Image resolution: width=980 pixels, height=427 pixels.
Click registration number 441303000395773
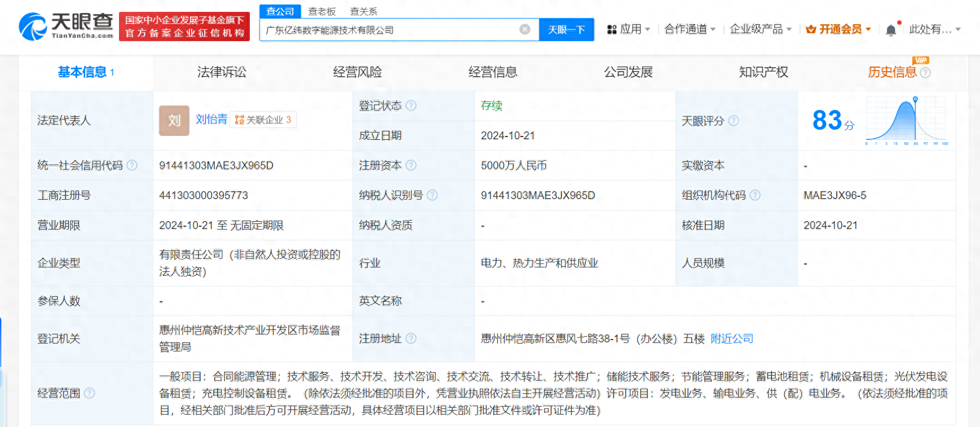tap(204, 195)
